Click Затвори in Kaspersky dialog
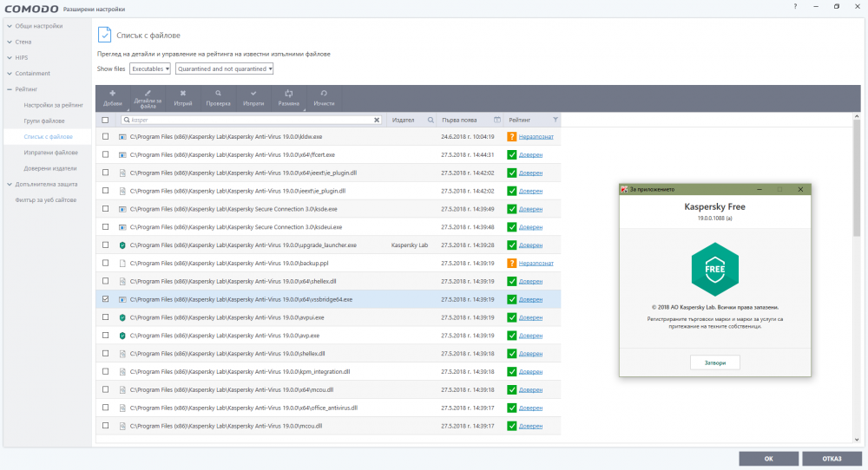 [714, 362]
